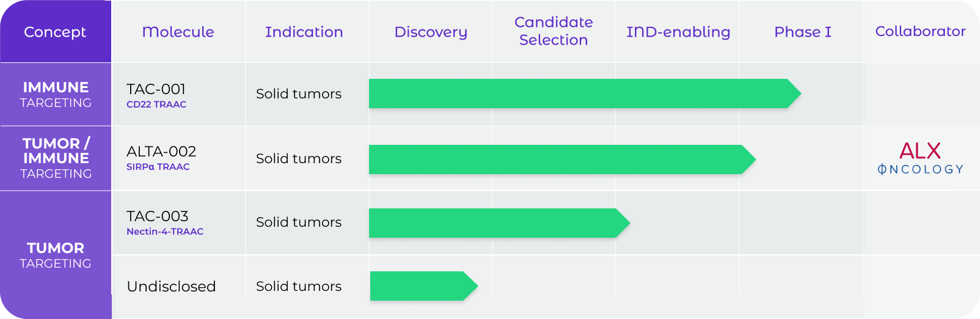The image size is (980, 319).
Task: Open the ALTA-002 molecule entry
Action: tap(161, 152)
